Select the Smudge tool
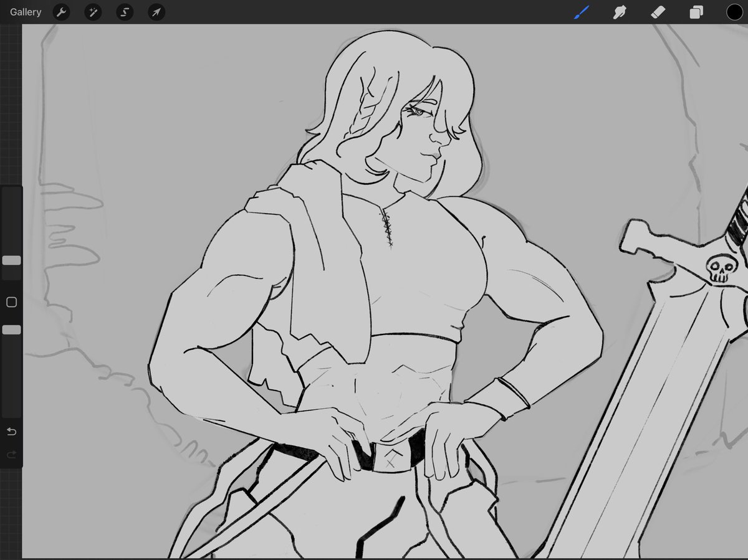Image resolution: width=748 pixels, height=560 pixels. point(620,12)
